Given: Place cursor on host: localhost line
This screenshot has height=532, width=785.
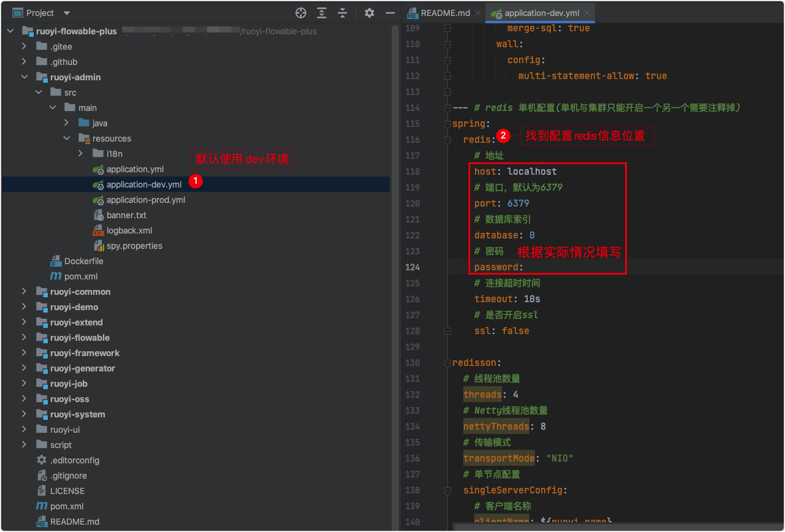Looking at the screenshot, I should [x=515, y=172].
